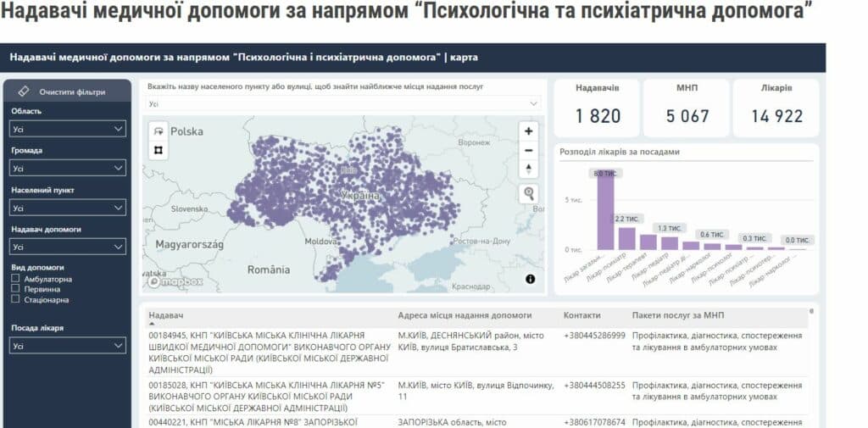Open the map search magnifier tool

(529, 194)
